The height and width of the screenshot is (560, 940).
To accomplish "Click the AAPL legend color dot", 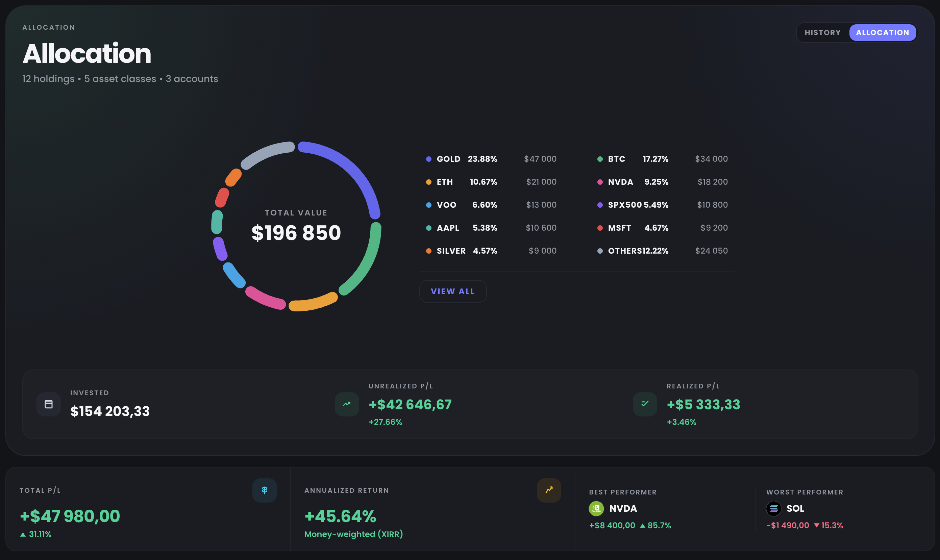I will point(428,228).
